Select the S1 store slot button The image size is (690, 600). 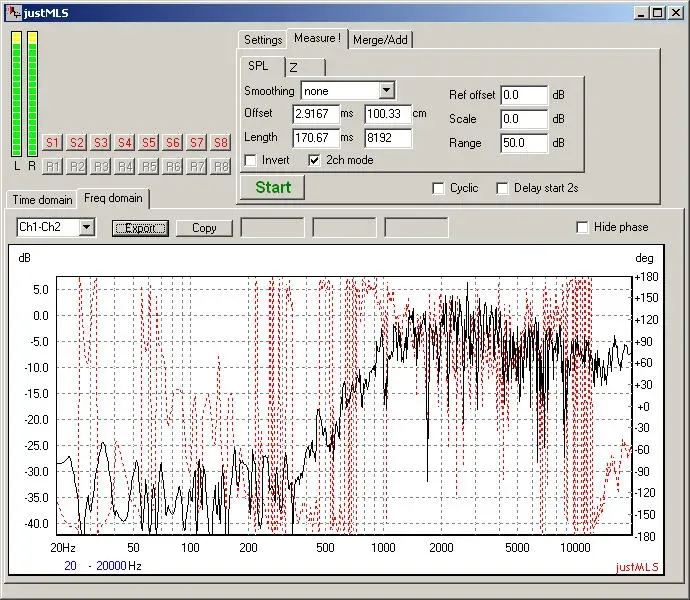52,142
